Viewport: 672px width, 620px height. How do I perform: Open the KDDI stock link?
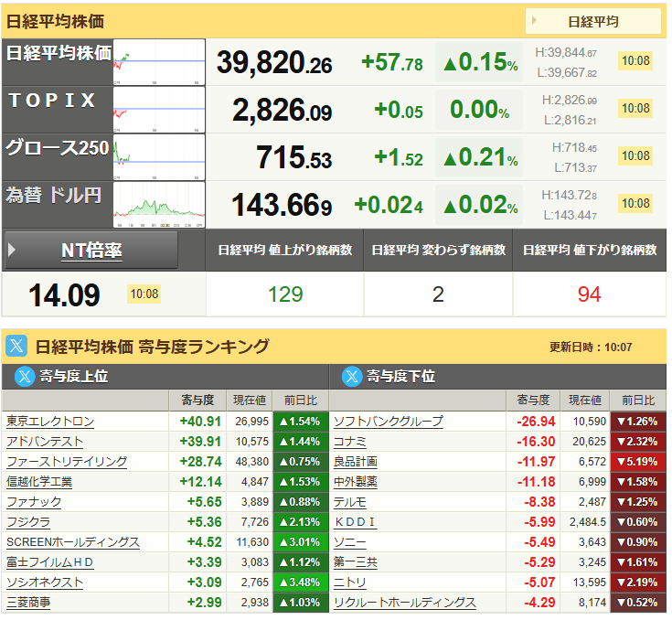[x=356, y=522]
